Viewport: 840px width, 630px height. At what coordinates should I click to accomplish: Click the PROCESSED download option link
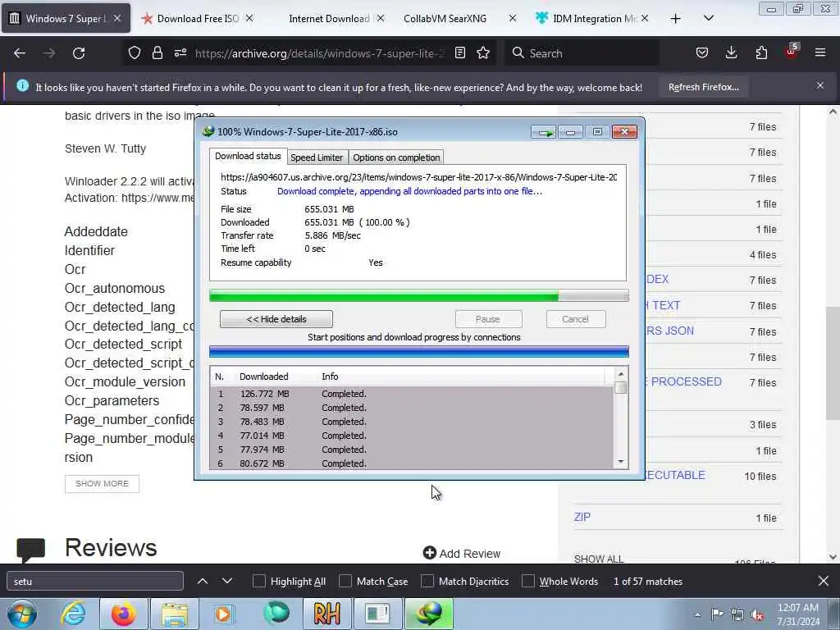coord(686,381)
